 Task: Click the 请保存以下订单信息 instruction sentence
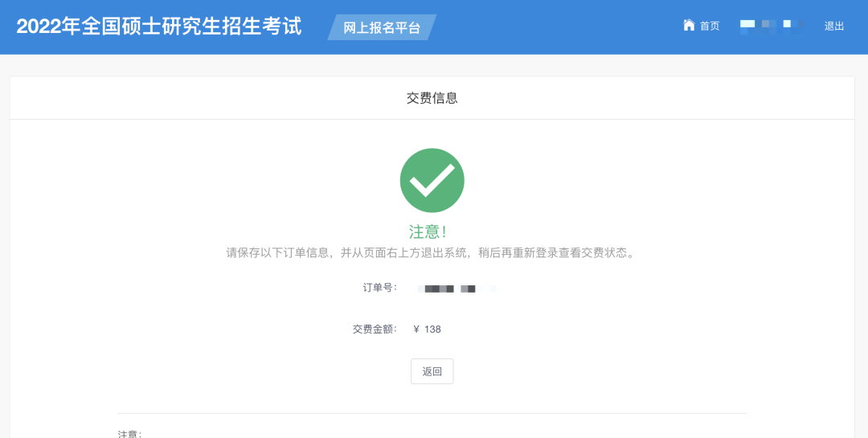[x=431, y=253]
